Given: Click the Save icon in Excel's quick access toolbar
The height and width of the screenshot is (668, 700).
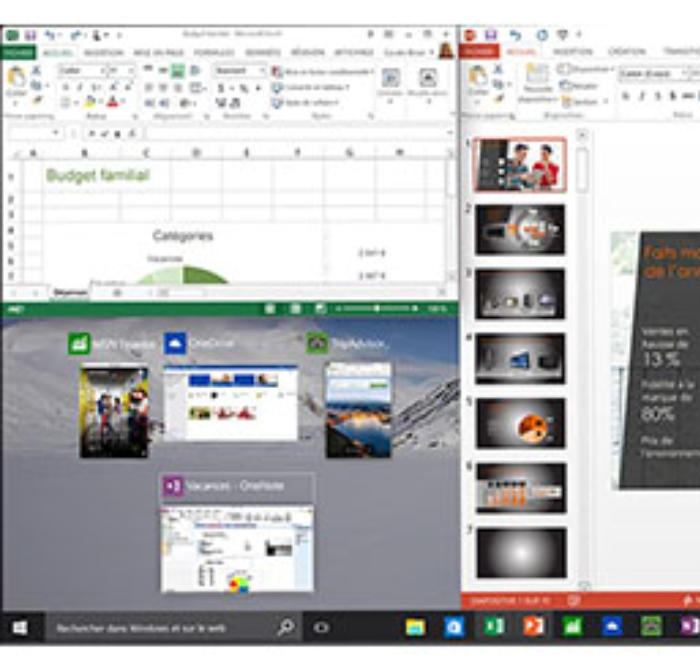Looking at the screenshot, I should coord(30,35).
